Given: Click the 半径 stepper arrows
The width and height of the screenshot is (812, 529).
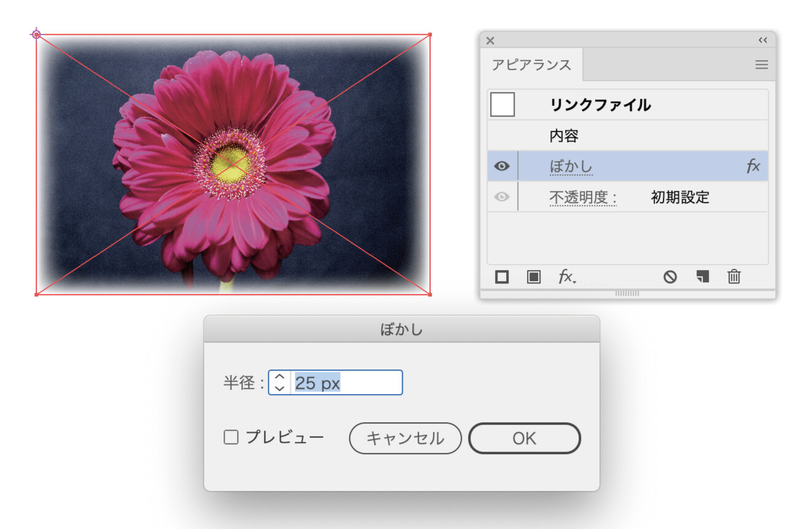Looking at the screenshot, I should (x=279, y=383).
